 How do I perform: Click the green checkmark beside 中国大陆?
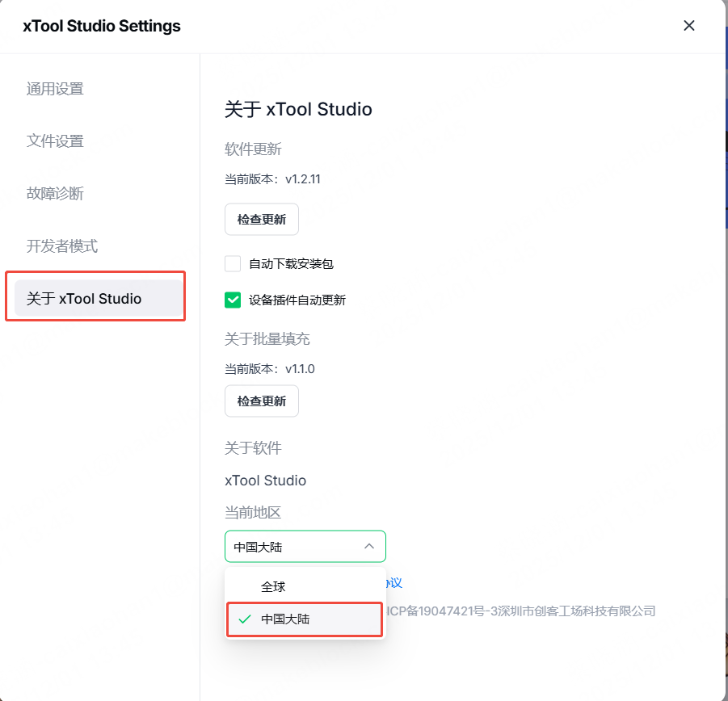point(244,619)
